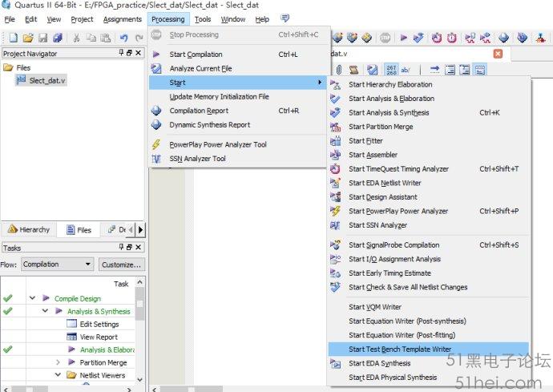Switch to the Files tab in Project Navigator
The image size is (553, 392).
pos(79,230)
